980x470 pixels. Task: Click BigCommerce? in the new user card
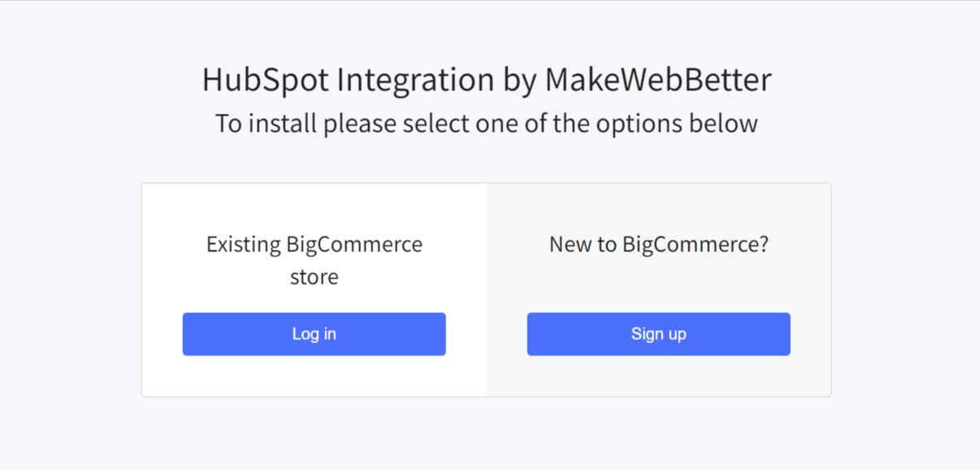pos(696,244)
